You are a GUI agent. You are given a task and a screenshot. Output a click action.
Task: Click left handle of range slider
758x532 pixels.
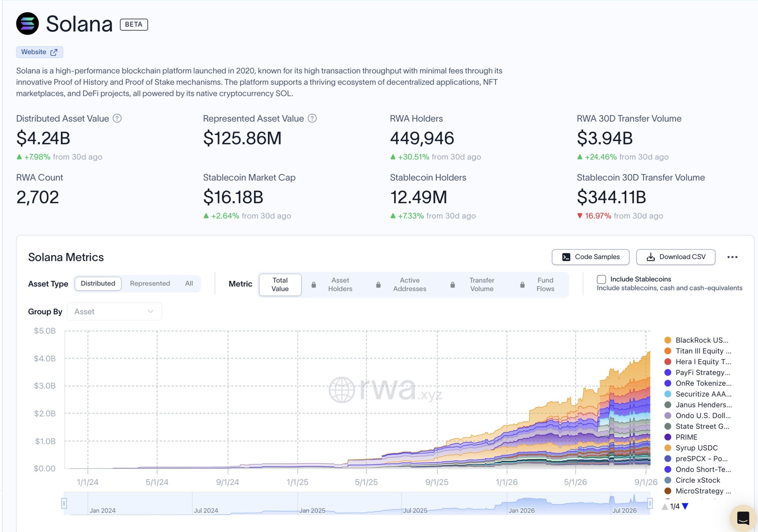pyautogui.click(x=64, y=503)
